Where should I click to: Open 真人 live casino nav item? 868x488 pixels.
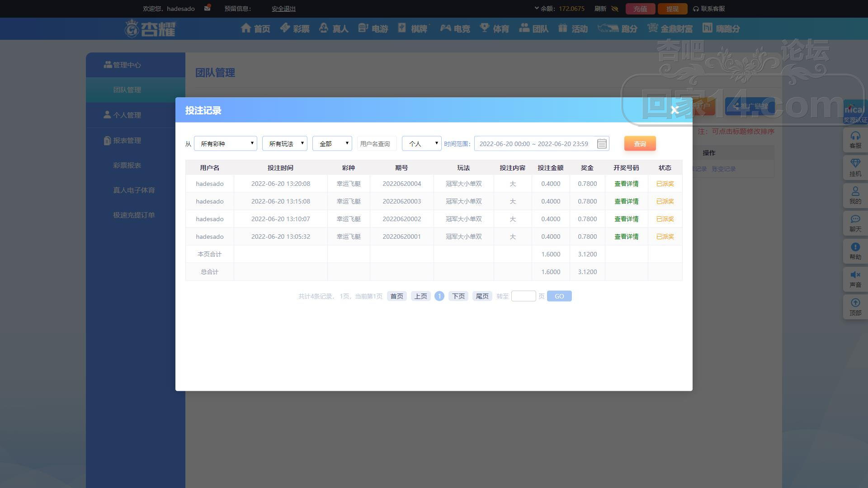[x=334, y=28]
